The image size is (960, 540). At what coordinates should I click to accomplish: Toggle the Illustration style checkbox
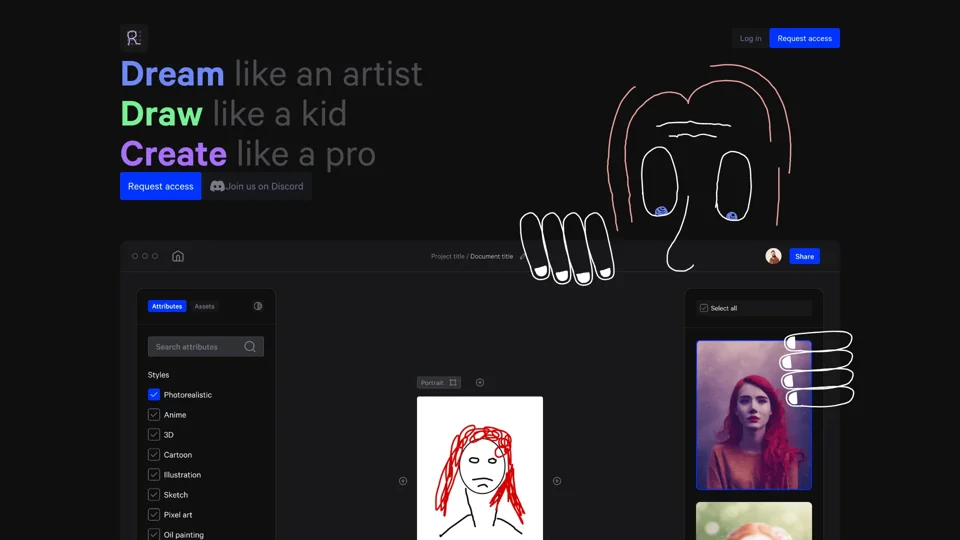pos(154,474)
